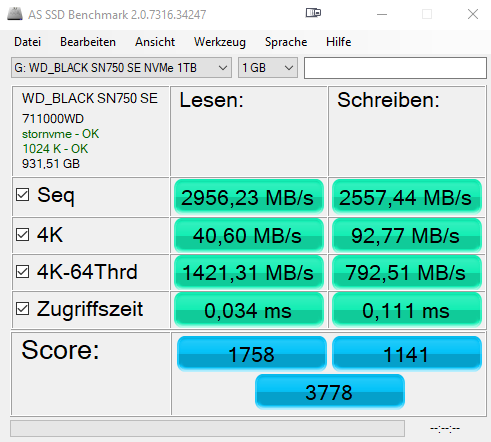491x442 pixels.
Task: Click the Seq read result 2956,23 MB/s
Action: 249,197
